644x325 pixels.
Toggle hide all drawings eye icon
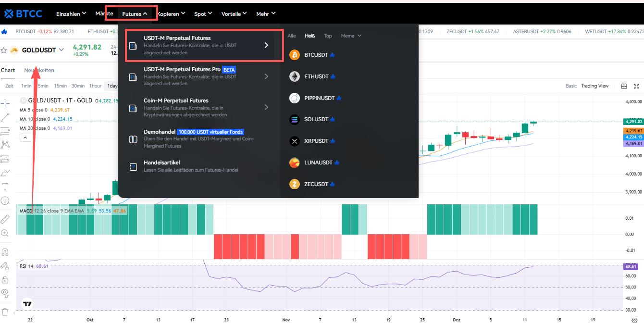point(5,292)
